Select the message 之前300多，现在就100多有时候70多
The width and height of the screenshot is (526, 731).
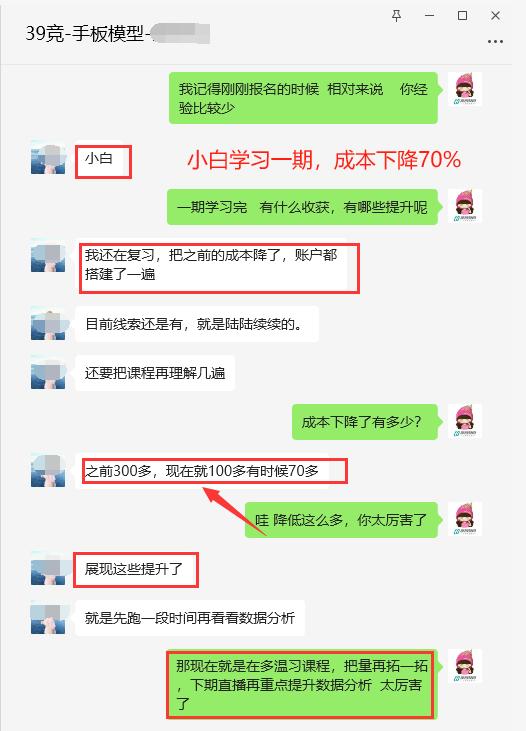pos(202,471)
